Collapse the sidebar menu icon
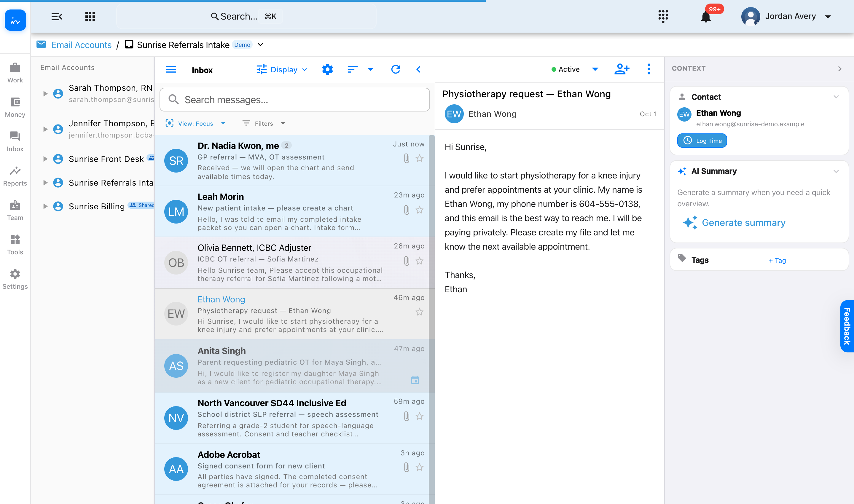The image size is (854, 504). 57,16
